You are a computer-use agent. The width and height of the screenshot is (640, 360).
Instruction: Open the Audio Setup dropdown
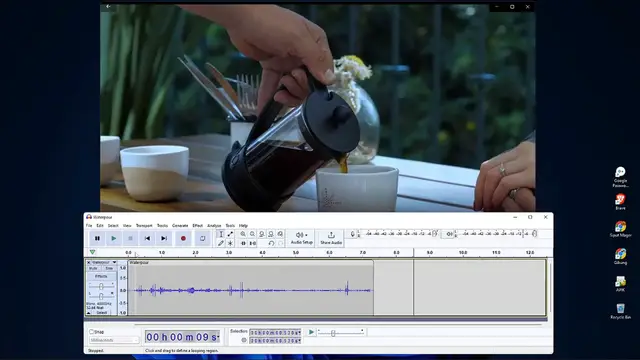point(302,238)
